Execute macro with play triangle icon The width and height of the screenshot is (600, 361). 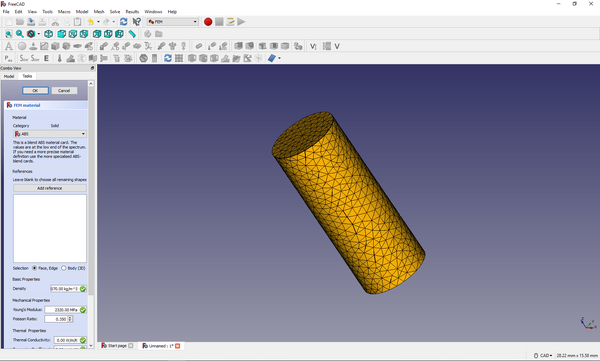pyautogui.click(x=241, y=22)
